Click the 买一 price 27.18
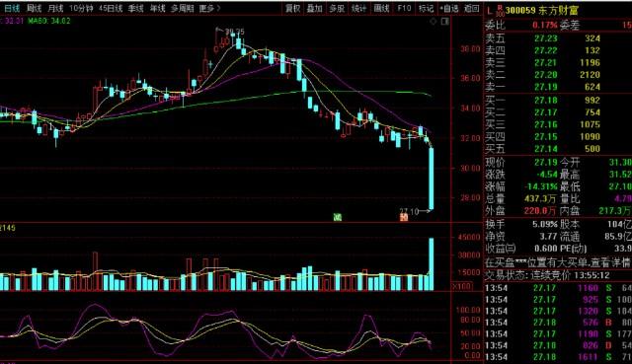This screenshot has height=364, width=632. click(546, 100)
